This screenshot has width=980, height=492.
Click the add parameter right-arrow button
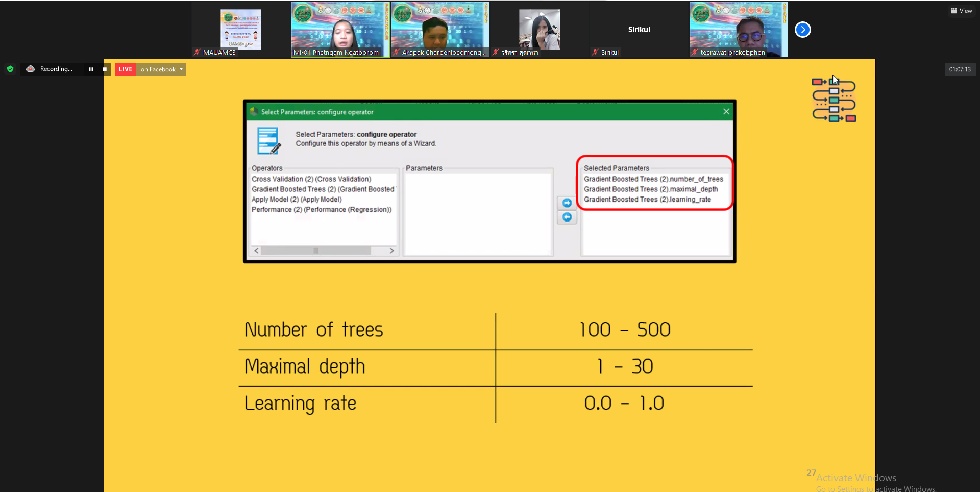coord(567,203)
